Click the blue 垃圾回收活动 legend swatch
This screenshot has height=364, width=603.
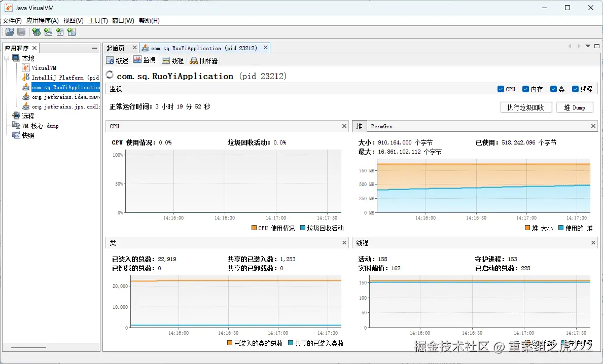pos(303,228)
